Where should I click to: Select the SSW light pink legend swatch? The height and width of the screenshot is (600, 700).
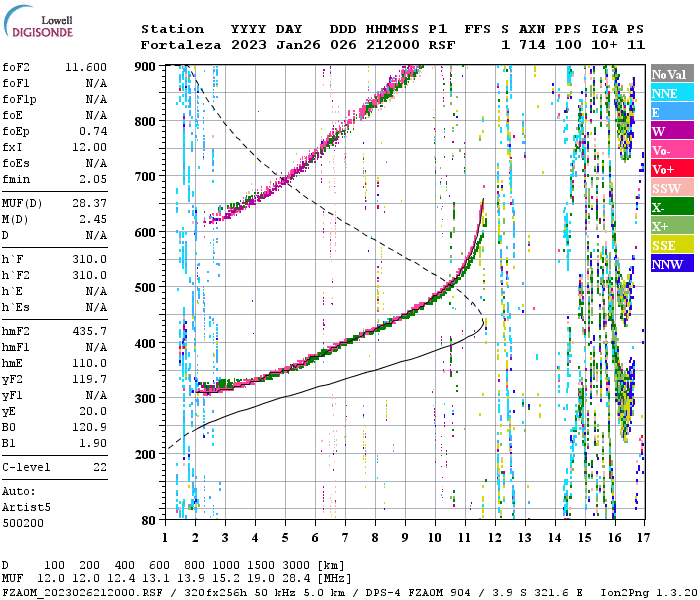[672, 188]
